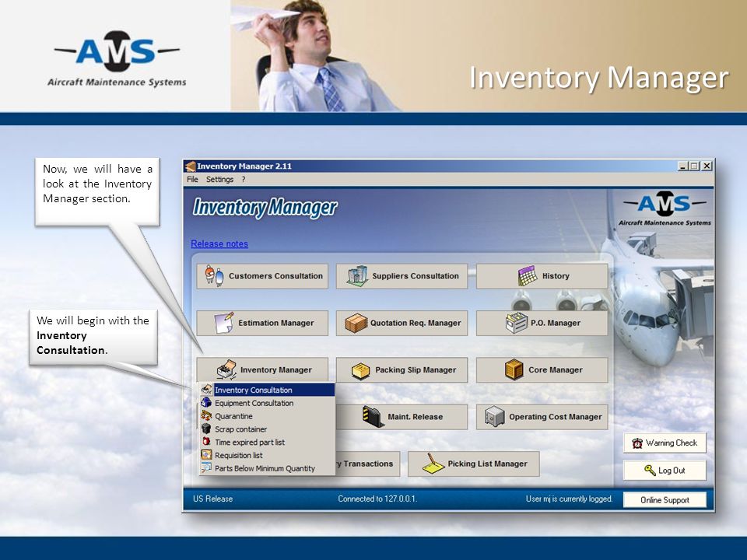Click the striped icon on Maint. Release
Screen dimensions: 747x560
click(x=373, y=417)
